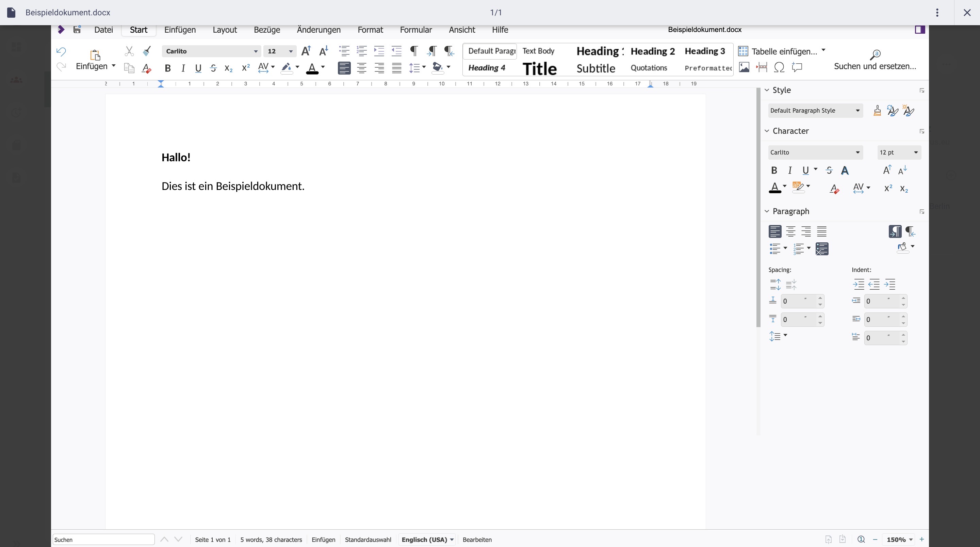The height and width of the screenshot is (547, 980).
Task: Click Standardauswahl in status bar
Action: 368,540
